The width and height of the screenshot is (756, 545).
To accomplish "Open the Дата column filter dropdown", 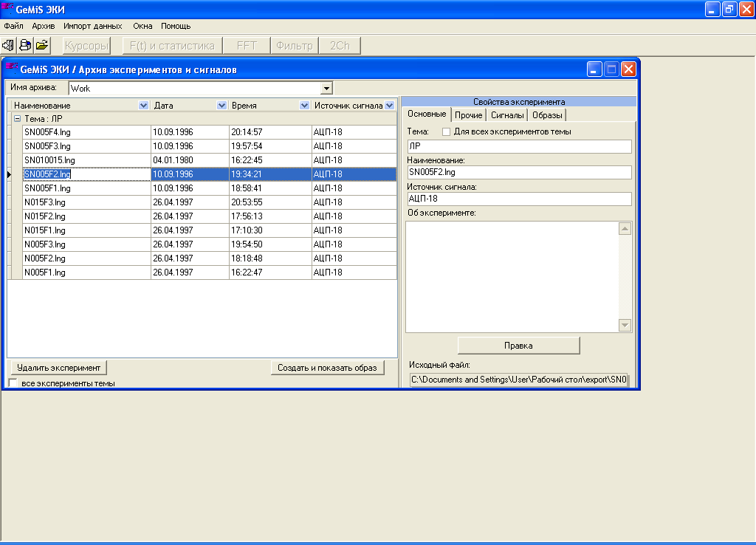I will [x=221, y=105].
